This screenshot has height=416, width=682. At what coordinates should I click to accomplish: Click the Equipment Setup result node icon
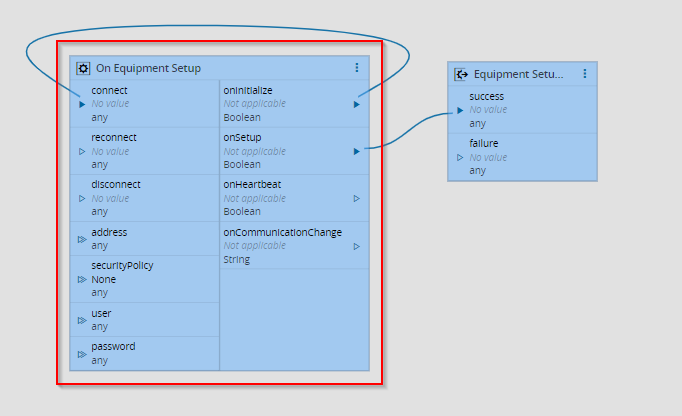coord(461,74)
